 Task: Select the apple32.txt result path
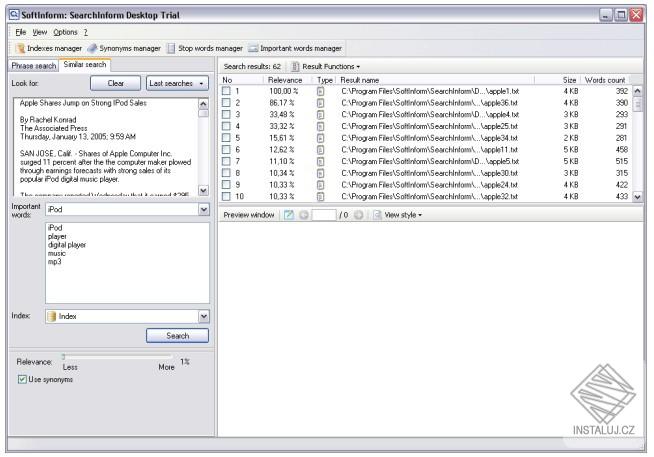tap(429, 196)
